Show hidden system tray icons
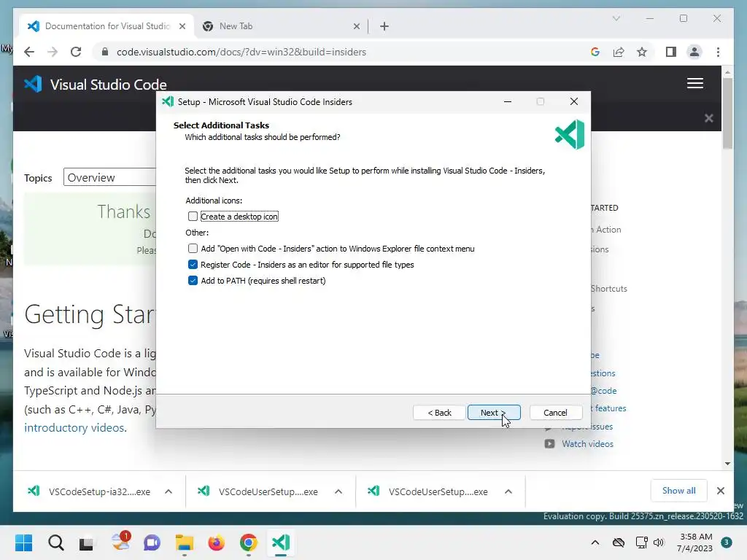The width and height of the screenshot is (747, 560). point(595,542)
